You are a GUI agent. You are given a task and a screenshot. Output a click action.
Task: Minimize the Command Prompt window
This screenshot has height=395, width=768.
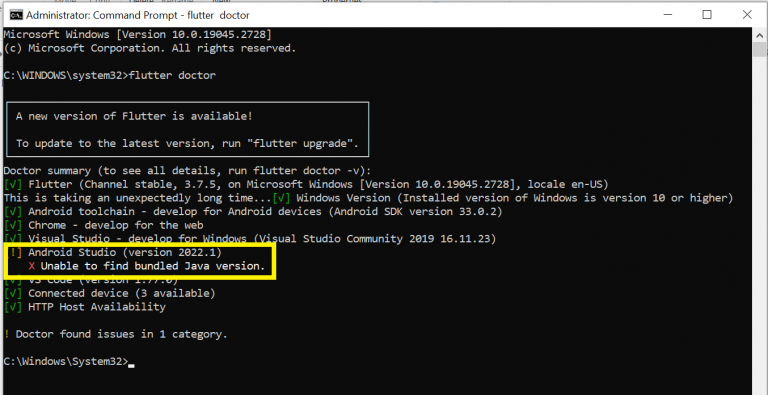coord(667,15)
